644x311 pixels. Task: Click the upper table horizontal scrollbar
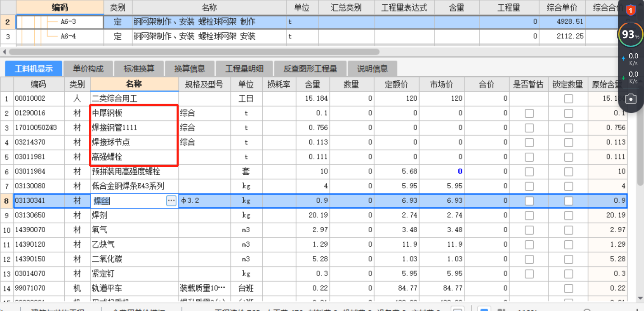click(x=193, y=52)
